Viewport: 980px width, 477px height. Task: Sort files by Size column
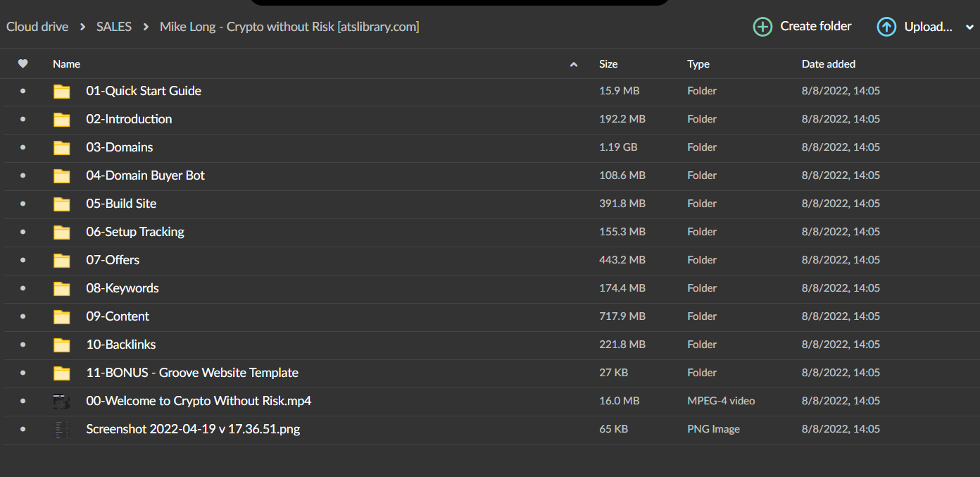(x=608, y=63)
